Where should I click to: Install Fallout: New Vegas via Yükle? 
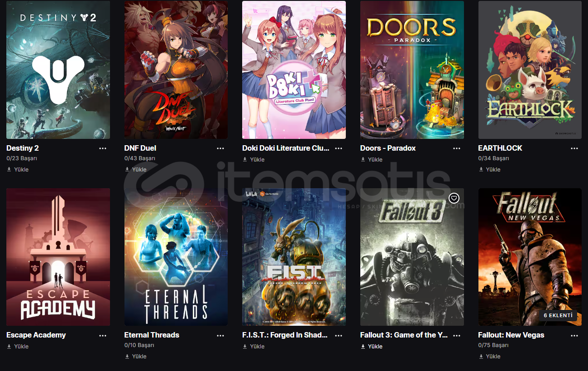[489, 356]
